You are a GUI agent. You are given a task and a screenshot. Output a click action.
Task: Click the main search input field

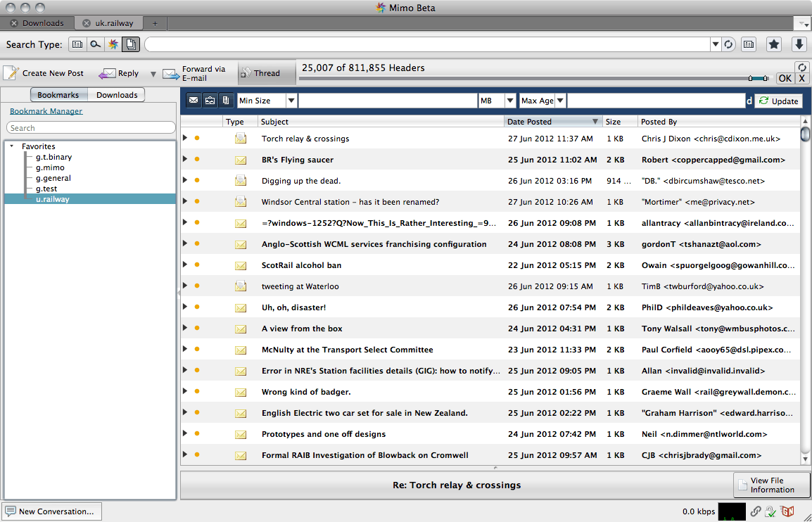pos(428,44)
